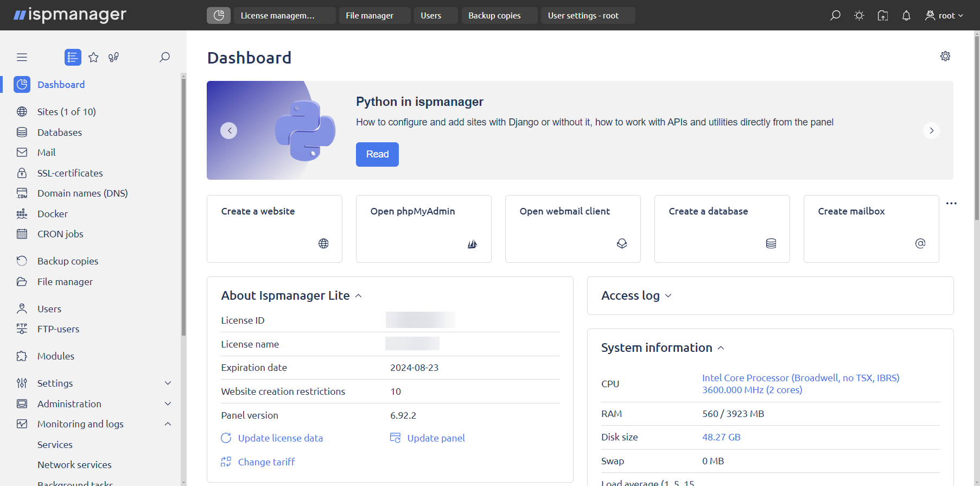Open global search in top bar

pyautogui.click(x=835, y=15)
